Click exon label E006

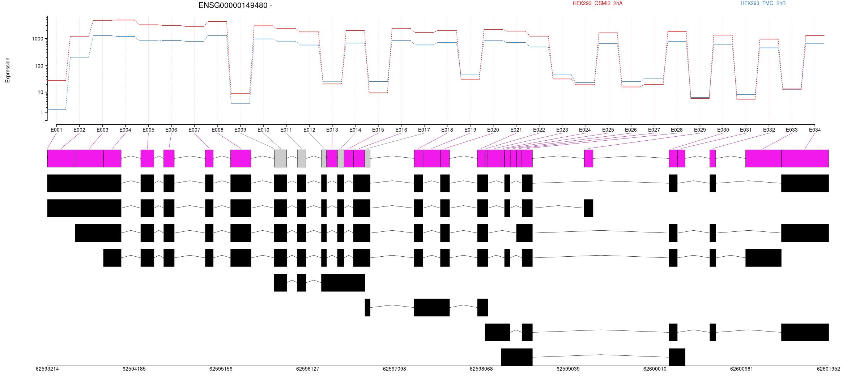pyautogui.click(x=171, y=130)
